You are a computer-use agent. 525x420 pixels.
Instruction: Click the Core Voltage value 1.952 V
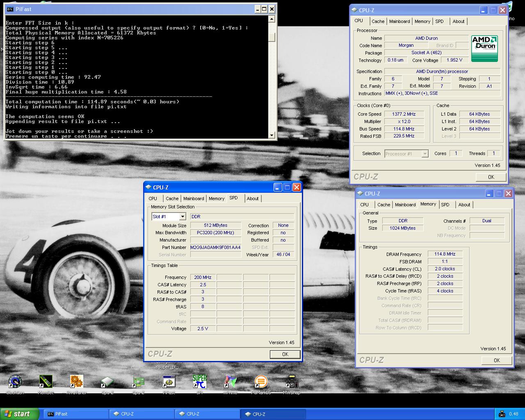point(454,60)
